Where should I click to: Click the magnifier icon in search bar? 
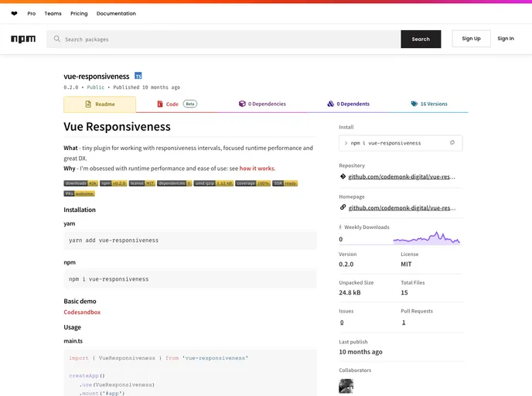[x=57, y=39]
